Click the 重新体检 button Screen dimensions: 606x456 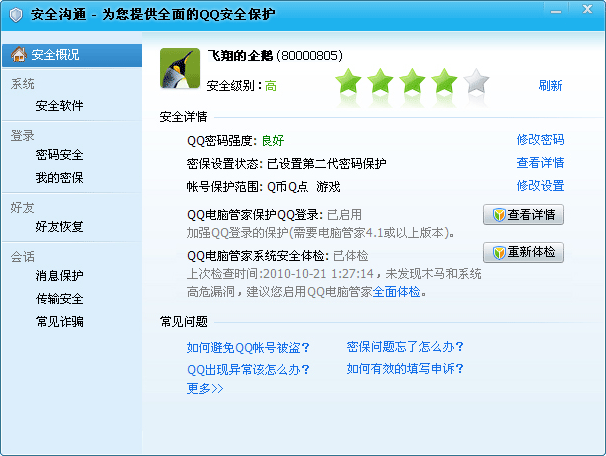(523, 252)
